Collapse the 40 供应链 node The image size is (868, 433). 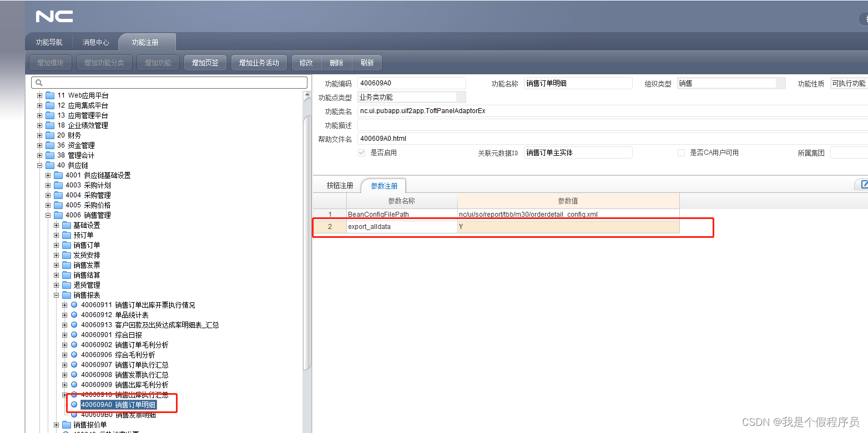pos(39,165)
